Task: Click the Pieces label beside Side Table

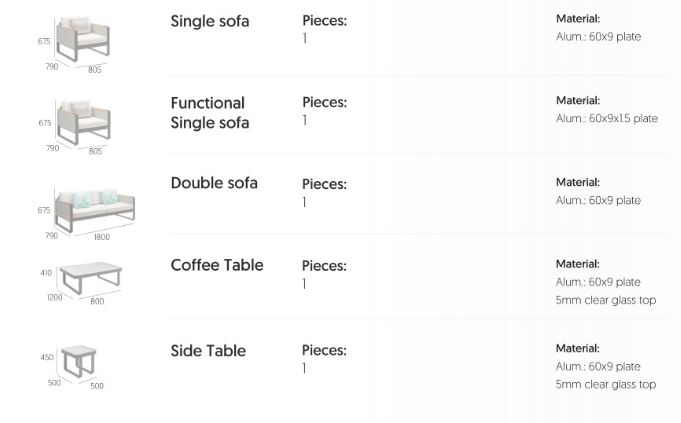Action: [325, 351]
